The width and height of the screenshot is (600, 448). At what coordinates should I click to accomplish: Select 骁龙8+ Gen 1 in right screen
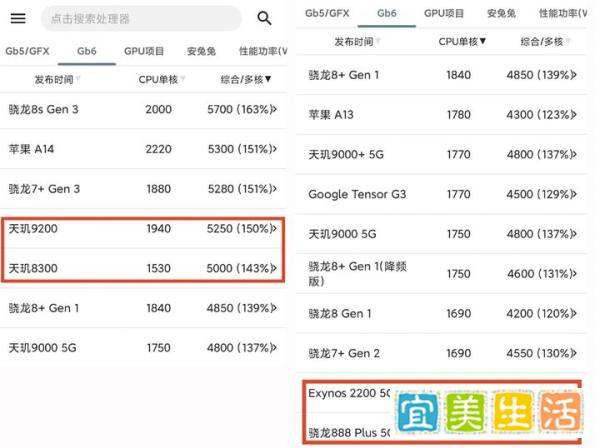tap(344, 75)
